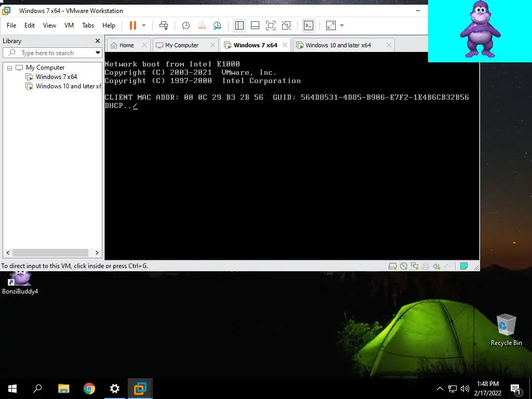Launch Google Chrome from the taskbar
532x399 pixels.
tap(89, 389)
